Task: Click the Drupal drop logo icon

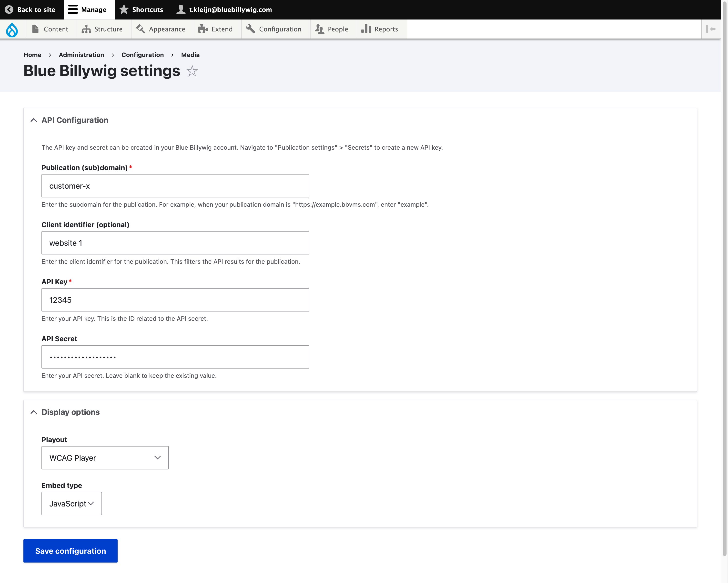Action: coord(12,29)
